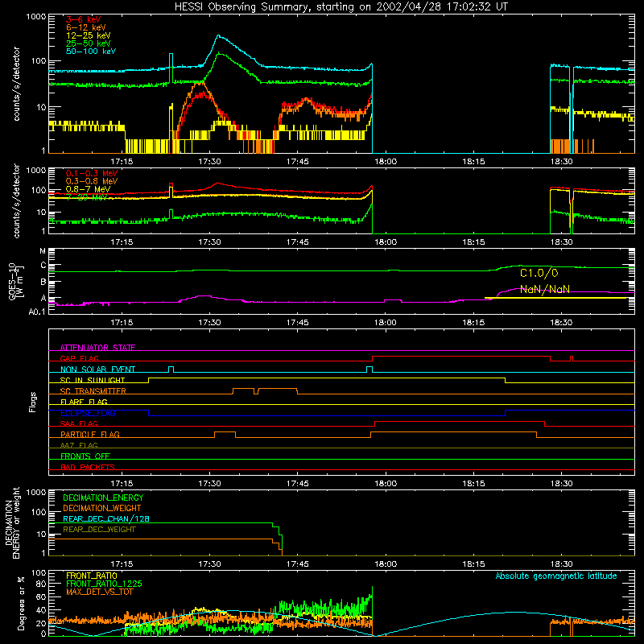The width and height of the screenshot is (644, 644).
Task: Pick the 50-100 keV legend label
Action: (x=91, y=52)
